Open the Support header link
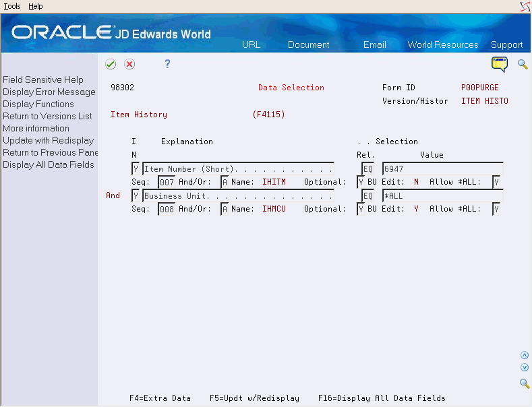Screen dimensions: 532x407 pos(506,44)
